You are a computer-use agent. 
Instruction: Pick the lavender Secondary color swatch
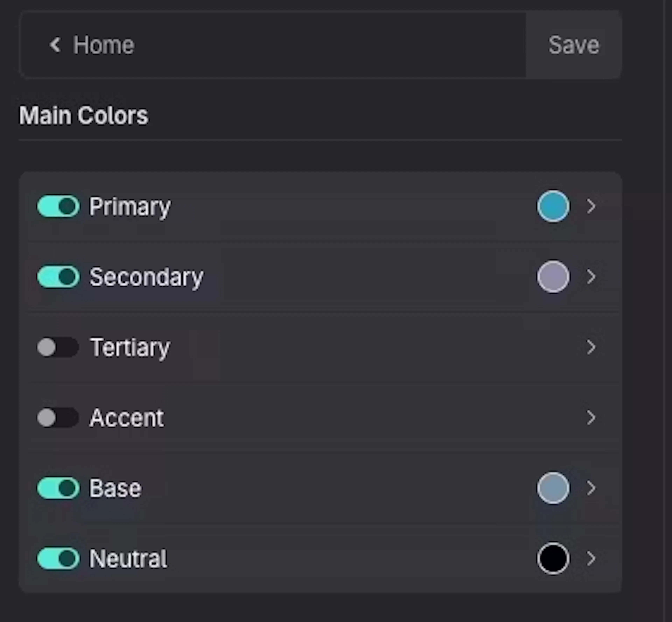click(553, 277)
